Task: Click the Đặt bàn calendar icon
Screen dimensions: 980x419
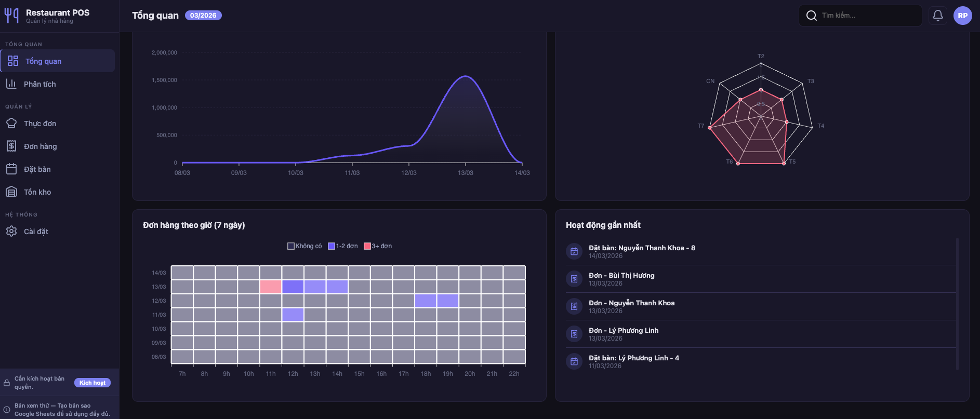Action: point(11,169)
